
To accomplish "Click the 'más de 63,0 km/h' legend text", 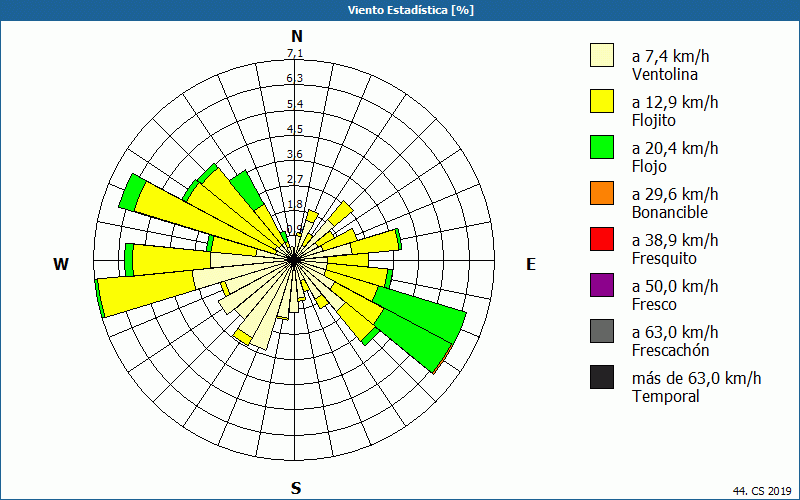I will tap(696, 378).
